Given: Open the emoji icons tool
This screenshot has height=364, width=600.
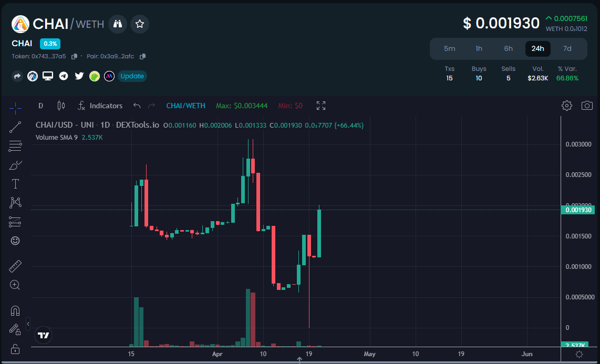Looking at the screenshot, I should click(x=15, y=241).
